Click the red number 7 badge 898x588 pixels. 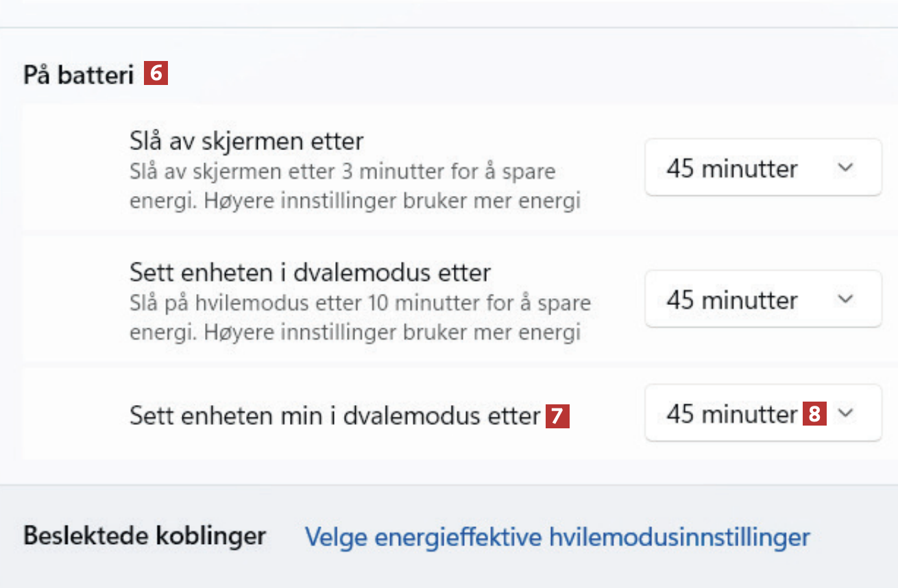(x=557, y=416)
